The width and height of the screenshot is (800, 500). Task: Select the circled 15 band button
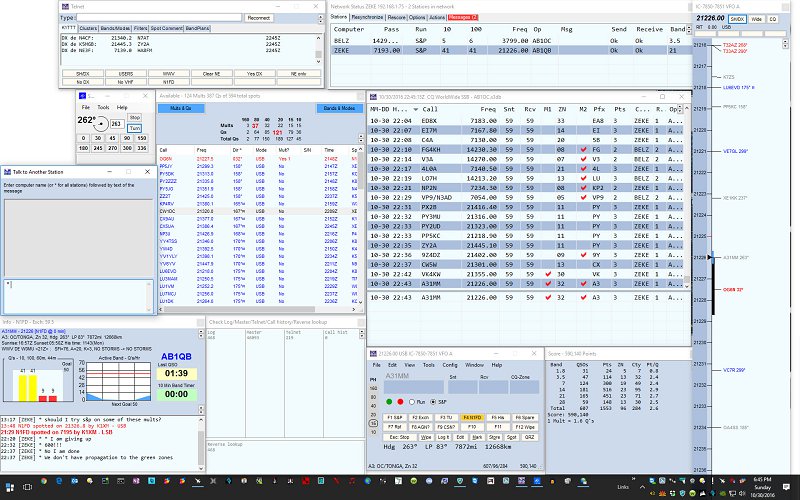(373, 423)
